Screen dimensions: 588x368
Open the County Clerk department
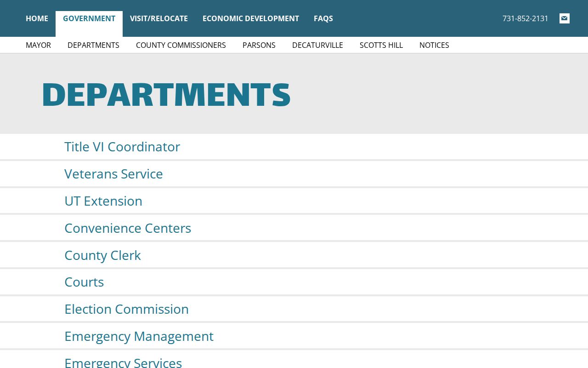(x=294, y=255)
